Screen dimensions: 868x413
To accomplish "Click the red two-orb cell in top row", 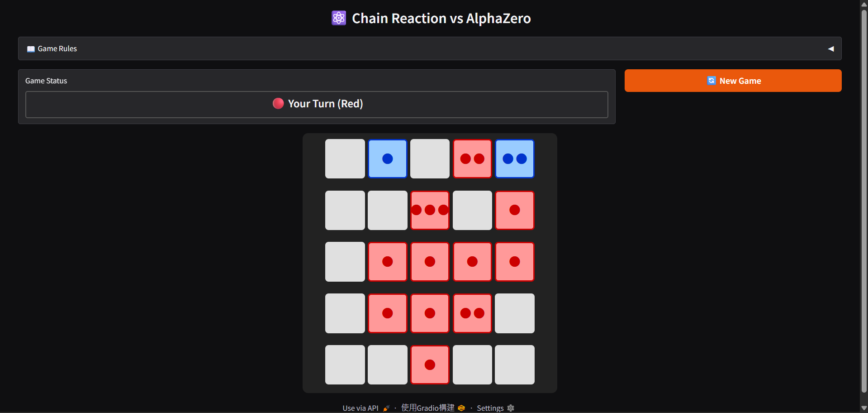I will click(472, 158).
